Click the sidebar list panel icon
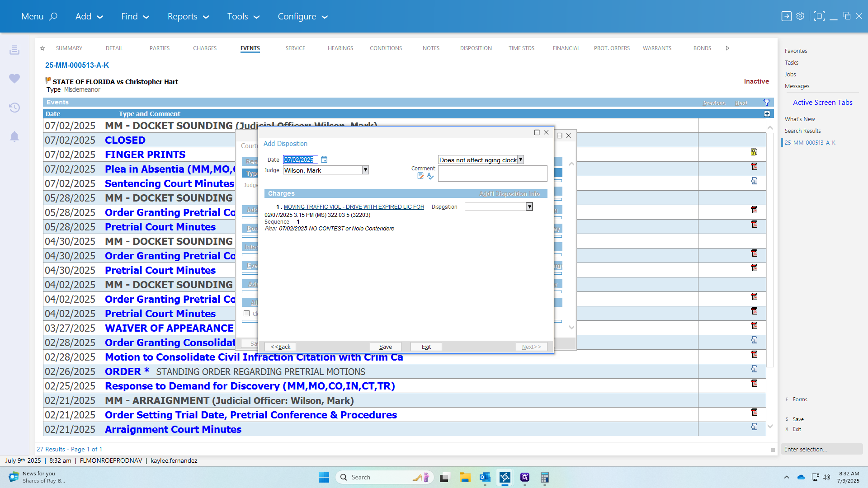 (x=14, y=50)
